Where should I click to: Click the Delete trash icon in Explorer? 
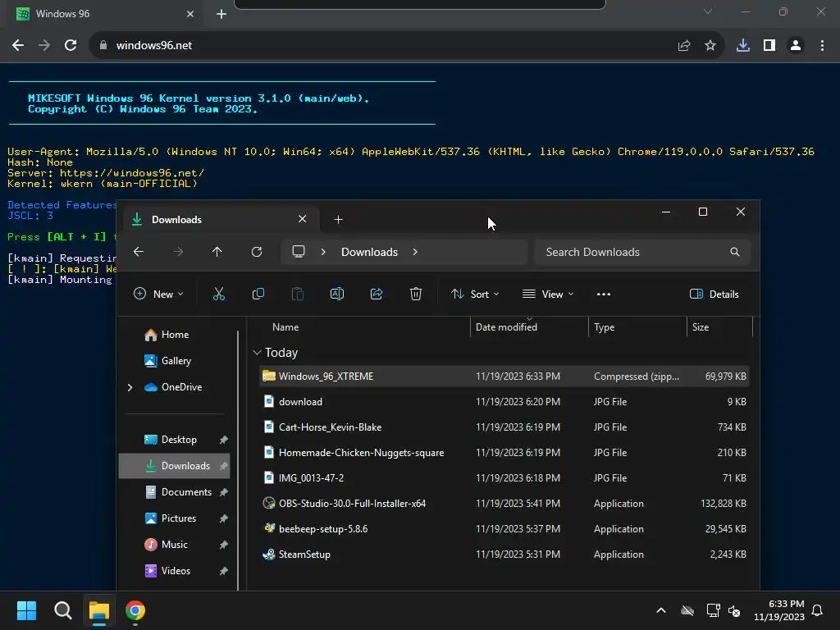point(416,294)
